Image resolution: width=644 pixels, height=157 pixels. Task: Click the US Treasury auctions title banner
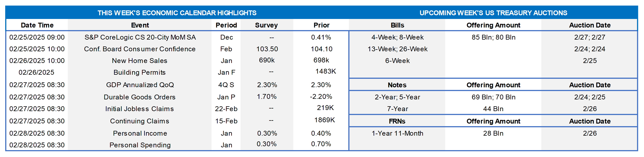[x=493, y=13]
